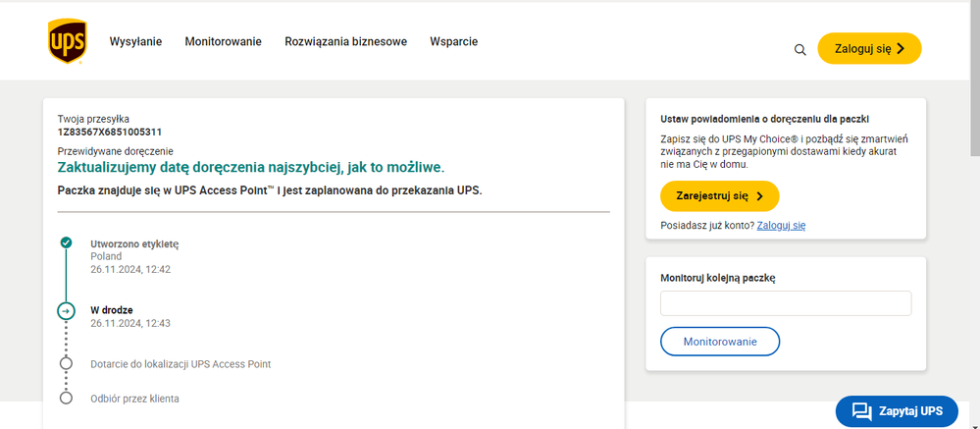Click the 'W drodze' status label
Screen dimensions: 980x429
[x=111, y=310]
